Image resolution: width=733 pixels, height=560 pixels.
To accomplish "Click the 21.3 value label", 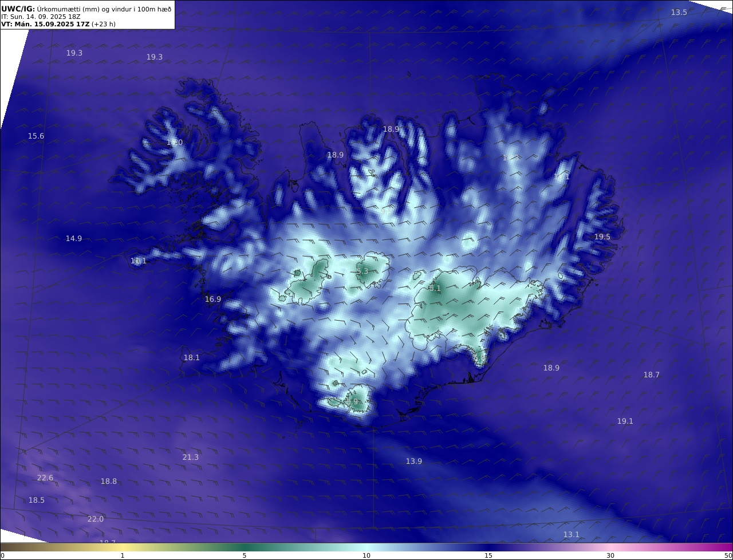I will point(191,458).
